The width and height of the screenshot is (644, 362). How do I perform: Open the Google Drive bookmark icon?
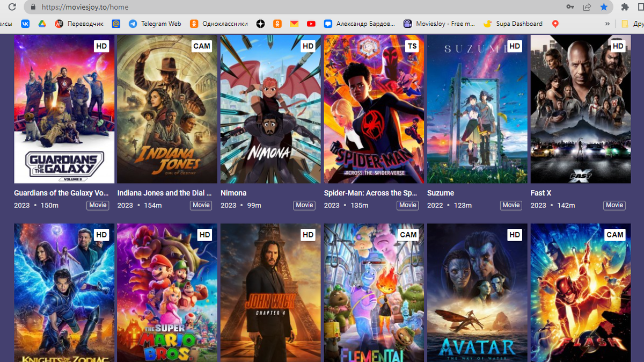[42, 24]
